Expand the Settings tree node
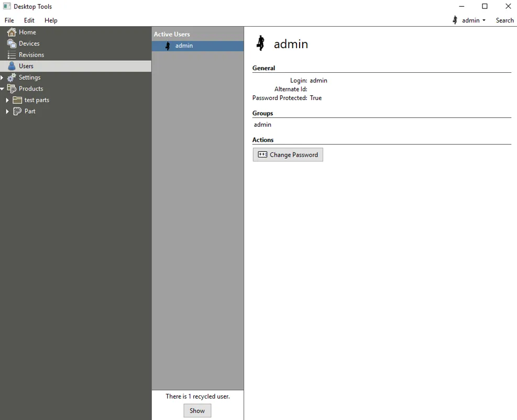517x420 pixels. [2, 78]
